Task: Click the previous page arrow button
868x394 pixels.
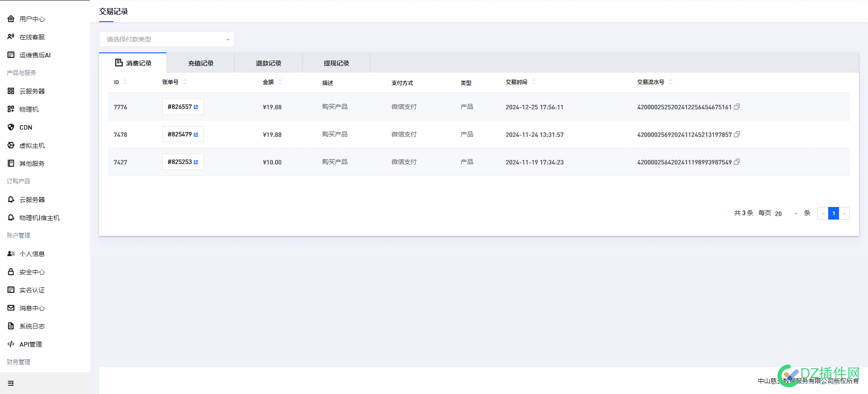Action: (823, 213)
